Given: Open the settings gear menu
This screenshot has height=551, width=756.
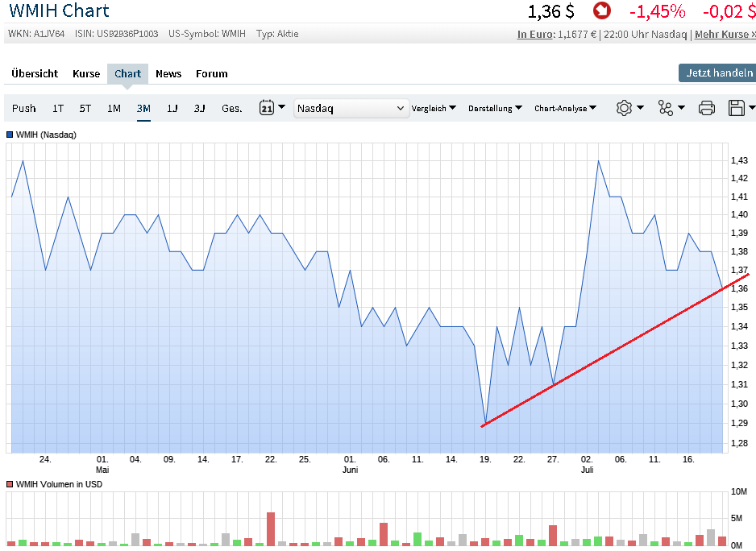Looking at the screenshot, I should click(x=624, y=107).
